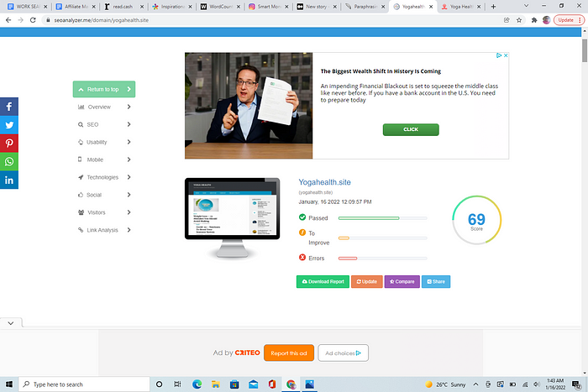Share this page icon in address bar
The image size is (588, 392).
coord(507,20)
